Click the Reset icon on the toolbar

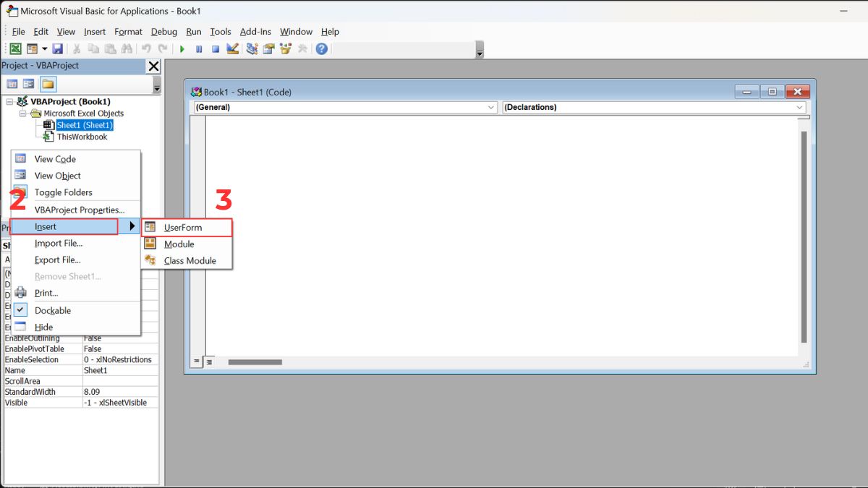(216, 48)
